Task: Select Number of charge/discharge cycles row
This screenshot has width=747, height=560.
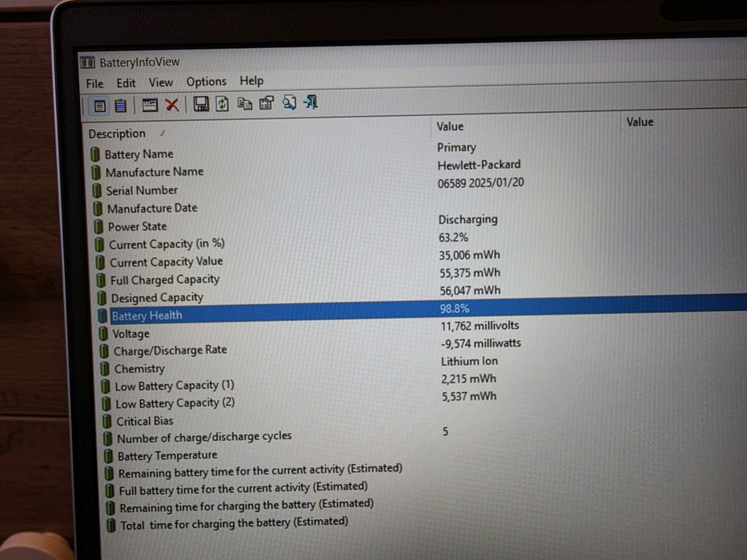Action: click(x=204, y=437)
